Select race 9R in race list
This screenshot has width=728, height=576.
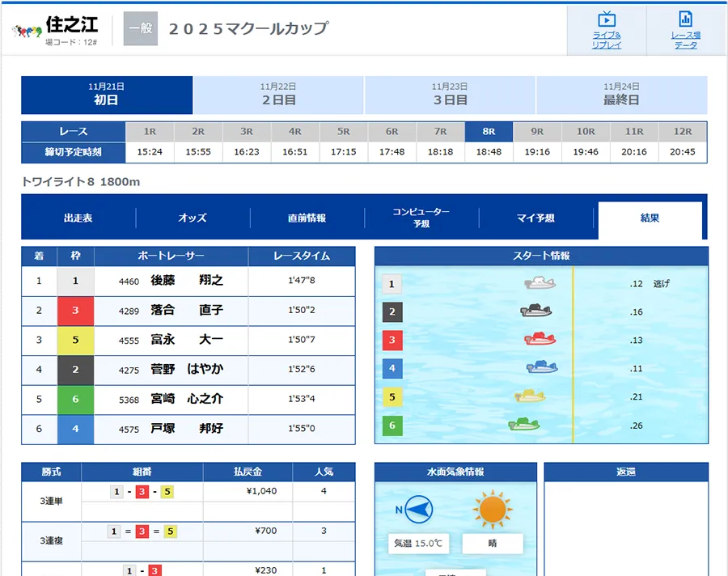537,132
